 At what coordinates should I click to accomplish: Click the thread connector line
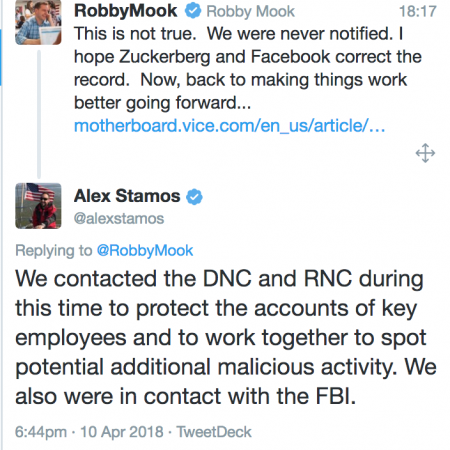tap(39, 114)
